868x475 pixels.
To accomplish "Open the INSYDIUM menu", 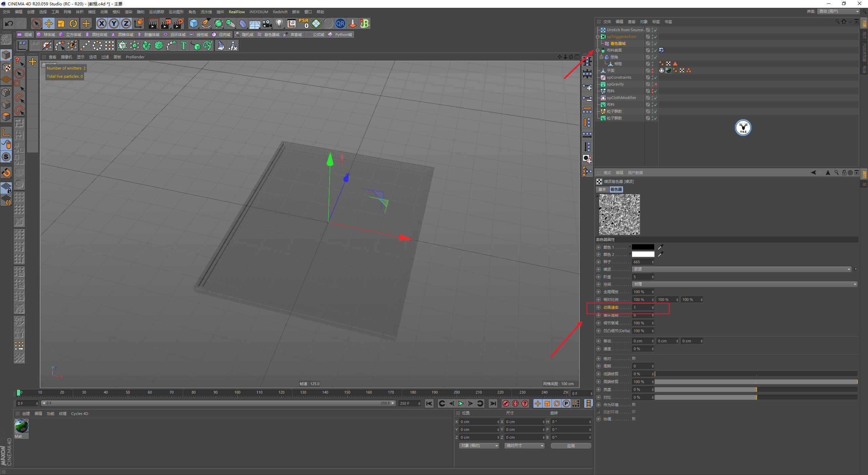I will point(259,12).
